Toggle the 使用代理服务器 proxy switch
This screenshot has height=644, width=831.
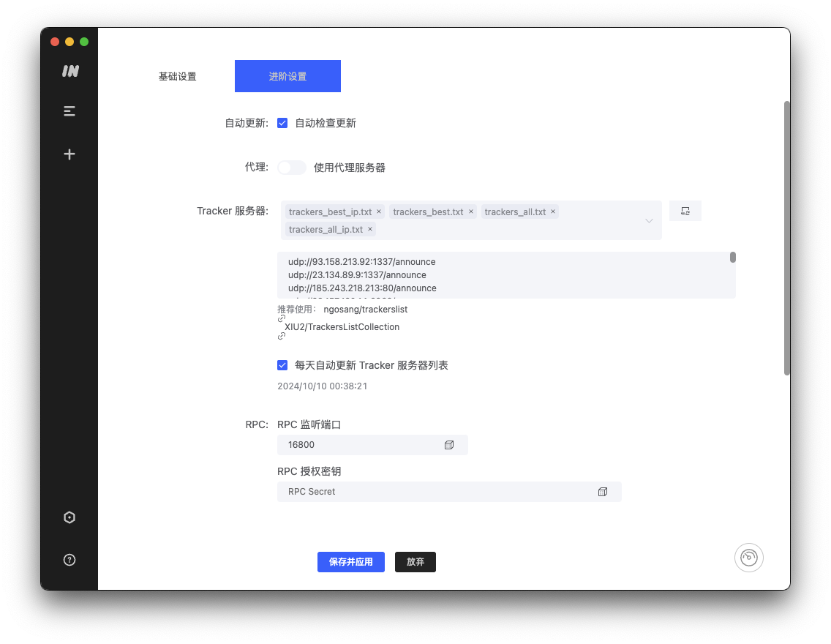[291, 168]
